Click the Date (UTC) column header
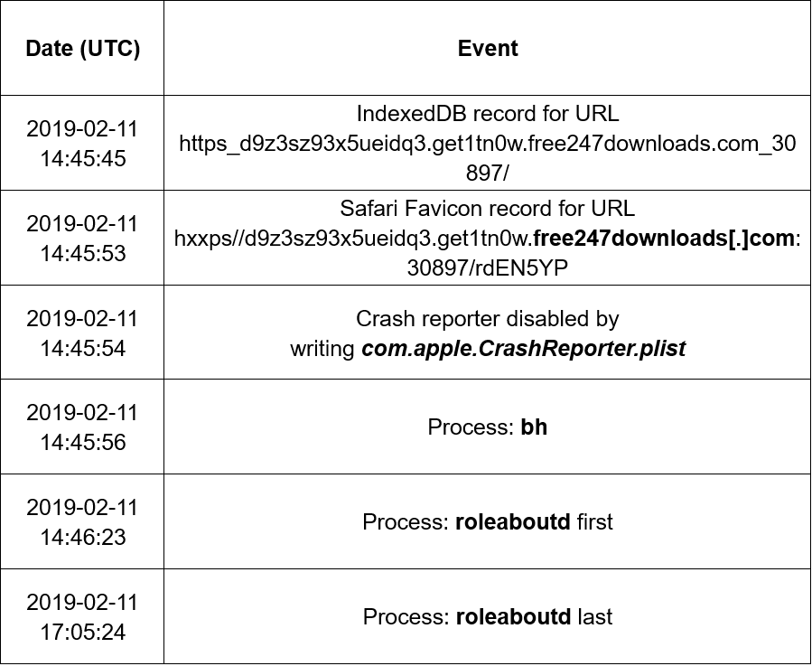 tap(83, 49)
